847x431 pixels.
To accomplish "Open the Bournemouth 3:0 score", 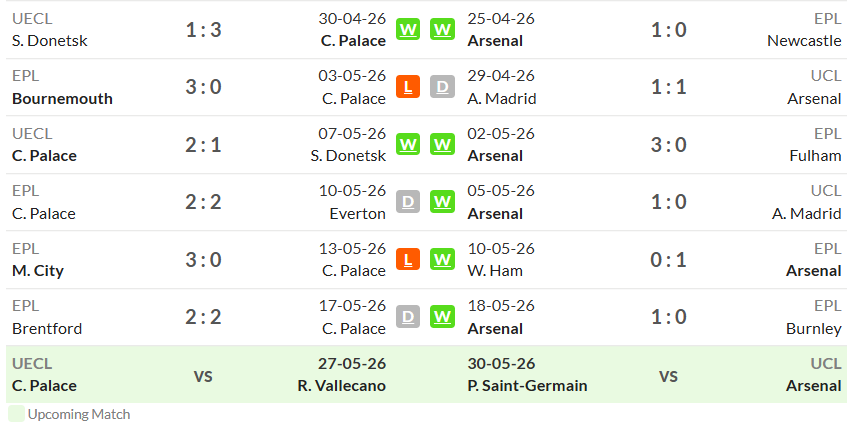I will pyautogui.click(x=204, y=87).
